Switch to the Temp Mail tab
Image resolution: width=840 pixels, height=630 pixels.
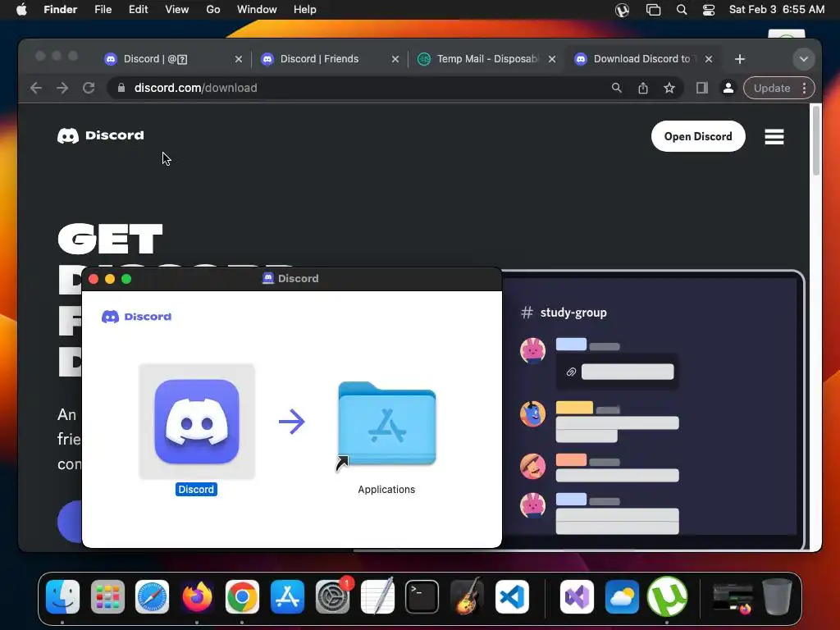[x=486, y=59]
